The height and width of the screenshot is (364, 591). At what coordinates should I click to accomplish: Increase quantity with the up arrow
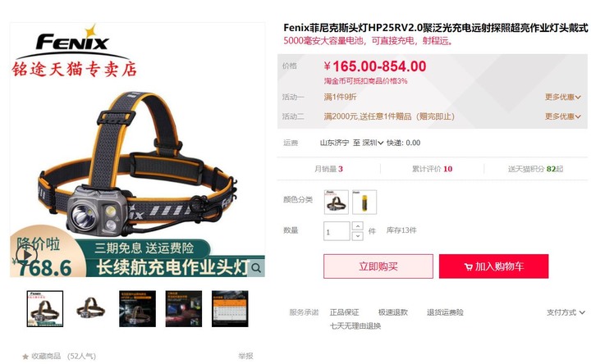[357, 225]
